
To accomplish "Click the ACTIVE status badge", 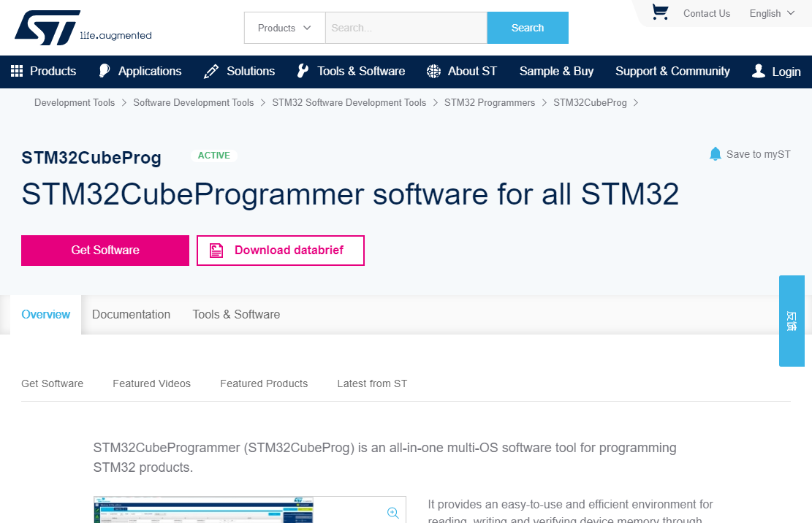I will (214, 156).
